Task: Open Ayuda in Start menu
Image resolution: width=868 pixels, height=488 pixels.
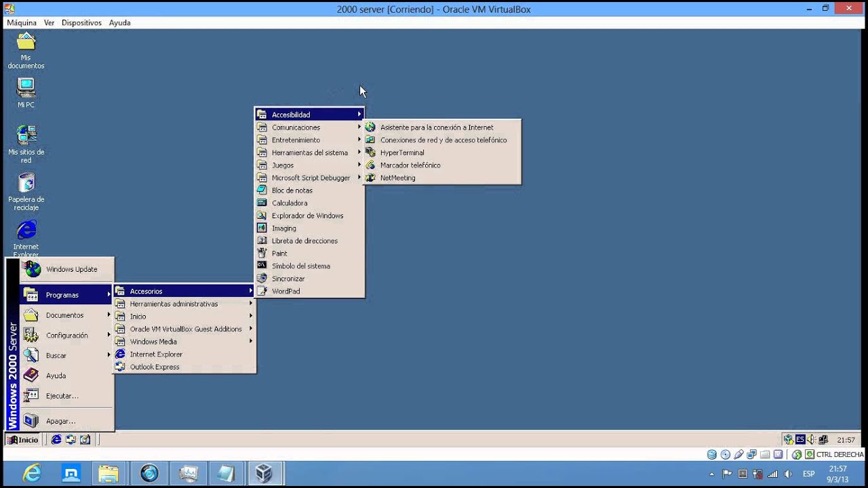Action: pyautogui.click(x=66, y=375)
